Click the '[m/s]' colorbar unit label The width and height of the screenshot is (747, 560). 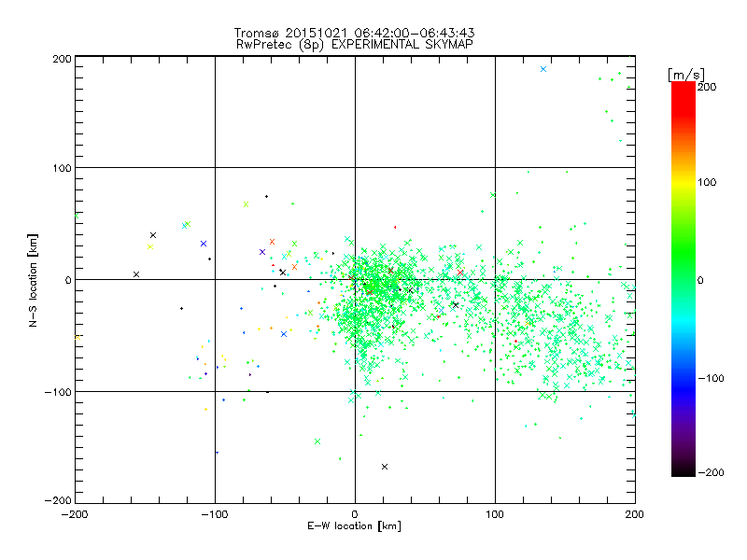(x=686, y=76)
